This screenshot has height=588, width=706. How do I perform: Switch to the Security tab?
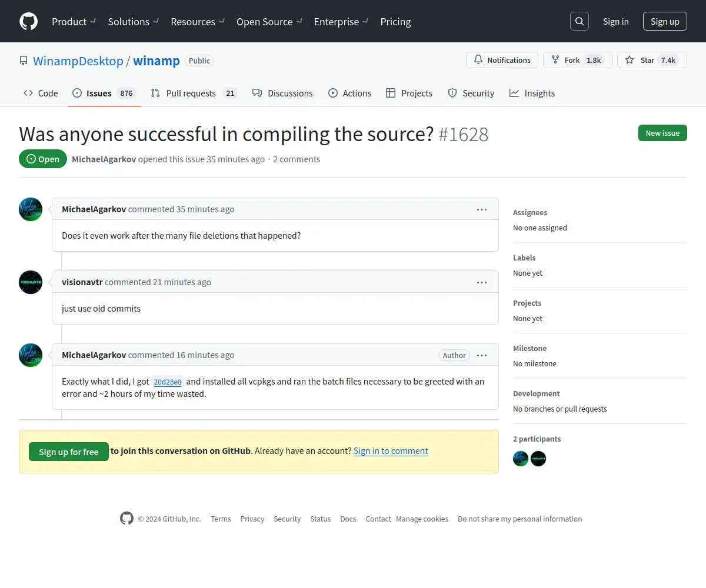(x=471, y=93)
